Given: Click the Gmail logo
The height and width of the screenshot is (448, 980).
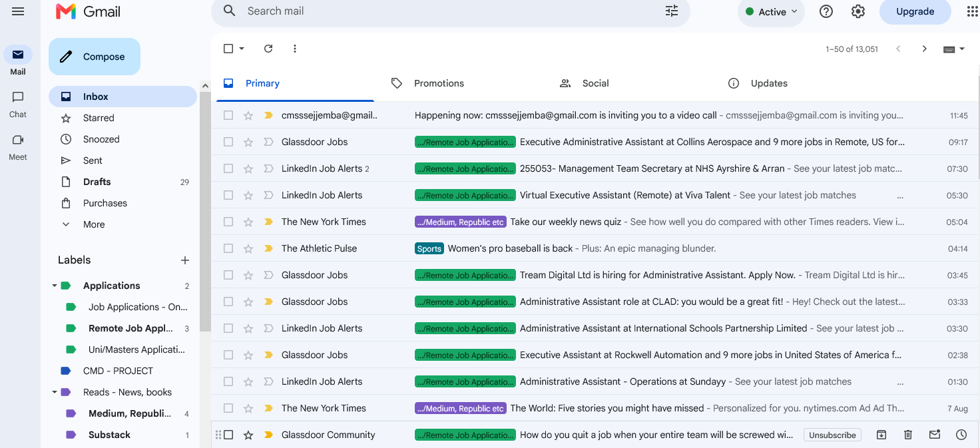Looking at the screenshot, I should pos(88,11).
